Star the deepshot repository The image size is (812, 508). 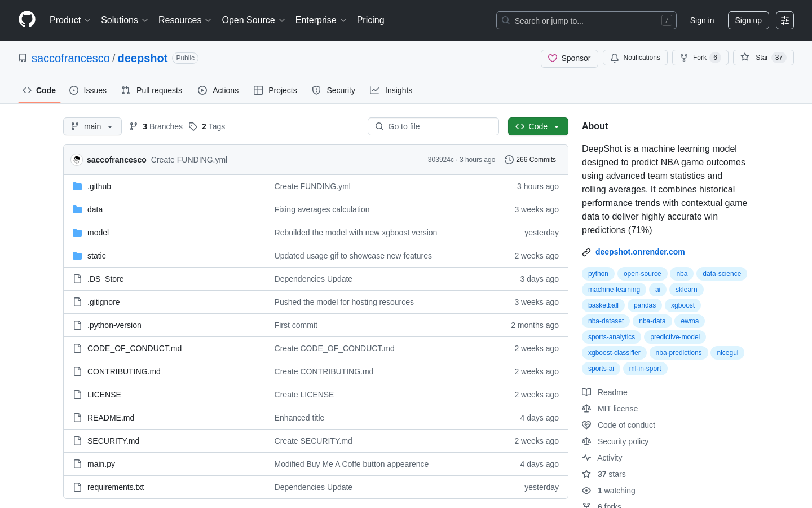tap(763, 58)
